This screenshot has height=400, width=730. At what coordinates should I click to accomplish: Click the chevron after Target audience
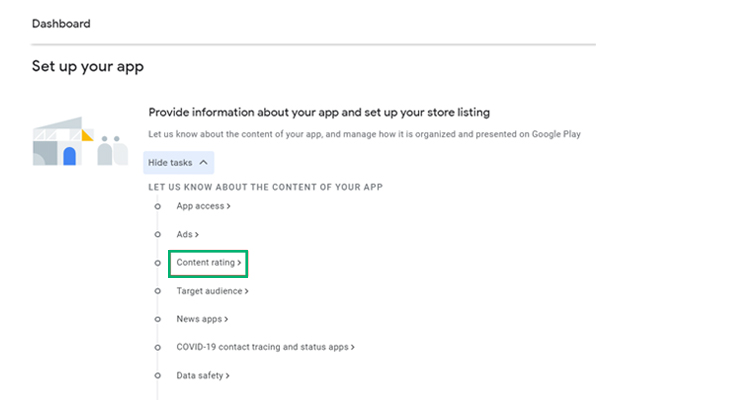tap(246, 292)
